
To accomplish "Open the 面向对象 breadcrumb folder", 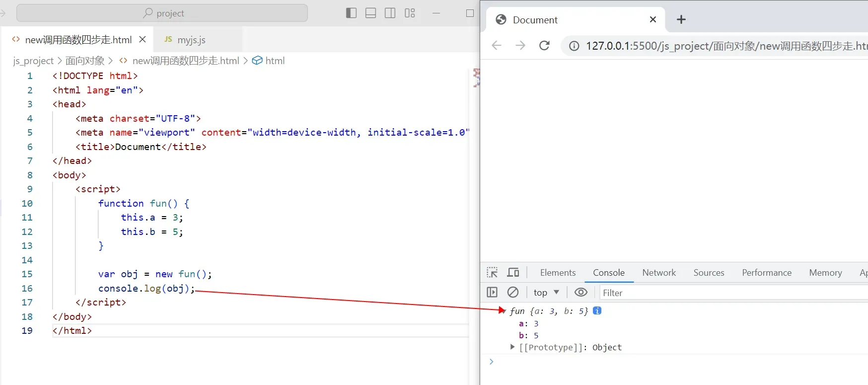I will 85,61.
